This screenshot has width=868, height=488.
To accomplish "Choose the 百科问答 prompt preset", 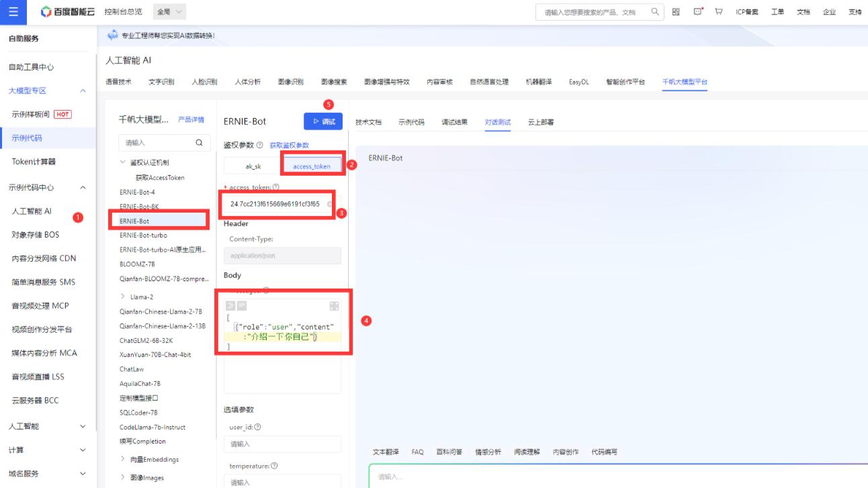I will pyautogui.click(x=449, y=452).
